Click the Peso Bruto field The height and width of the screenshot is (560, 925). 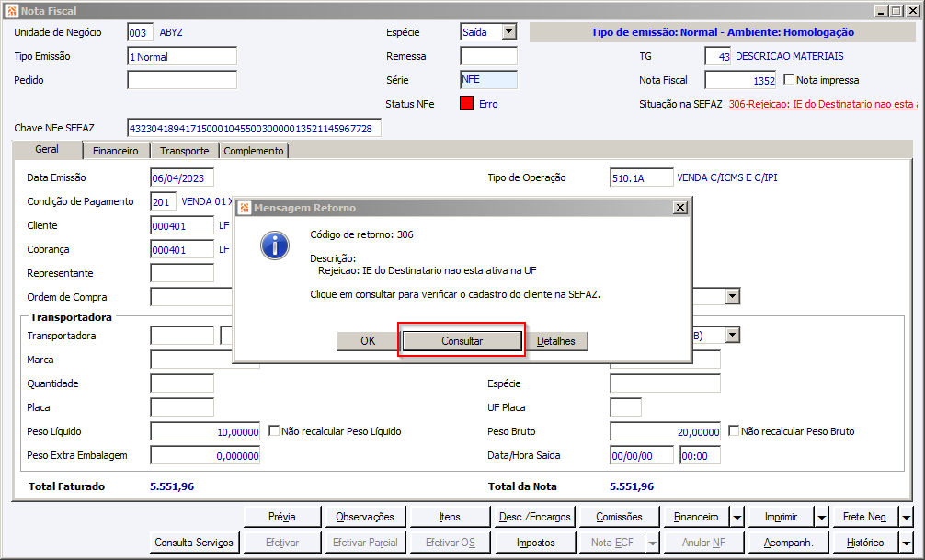666,431
